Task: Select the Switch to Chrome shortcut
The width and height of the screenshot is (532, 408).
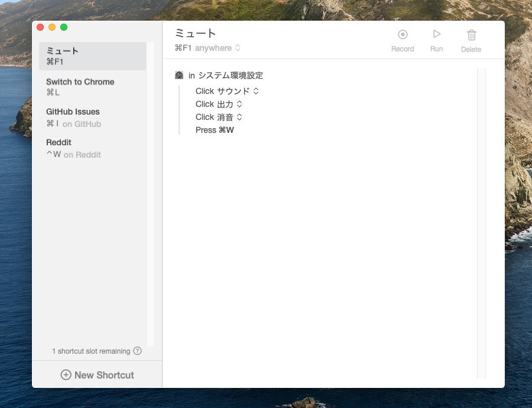Action: click(x=80, y=87)
